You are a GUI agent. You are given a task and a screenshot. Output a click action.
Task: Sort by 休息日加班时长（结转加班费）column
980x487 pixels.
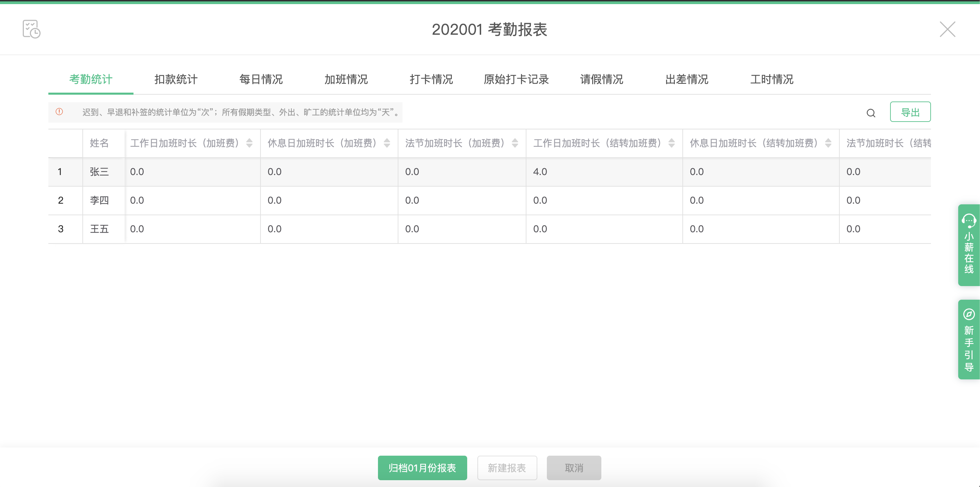point(828,143)
